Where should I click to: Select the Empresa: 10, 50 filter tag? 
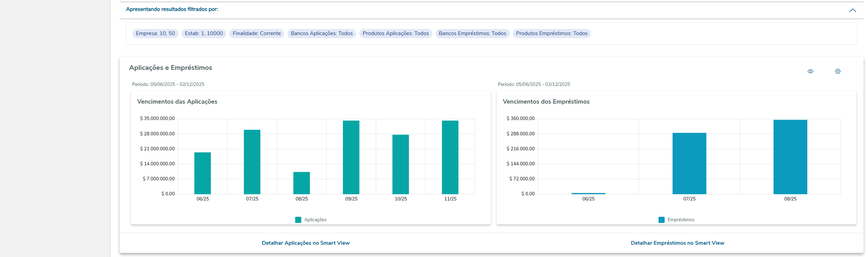pyautogui.click(x=155, y=33)
